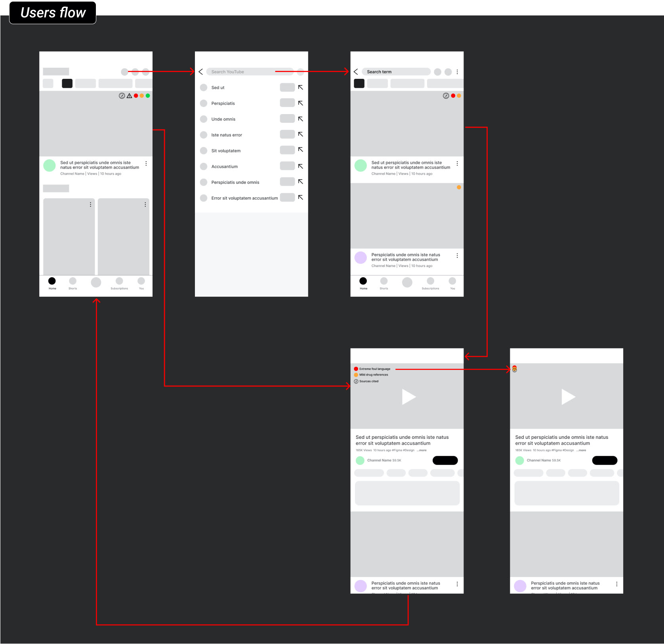Open kebab menu for home screen video
The image size is (664, 644).
click(x=146, y=164)
